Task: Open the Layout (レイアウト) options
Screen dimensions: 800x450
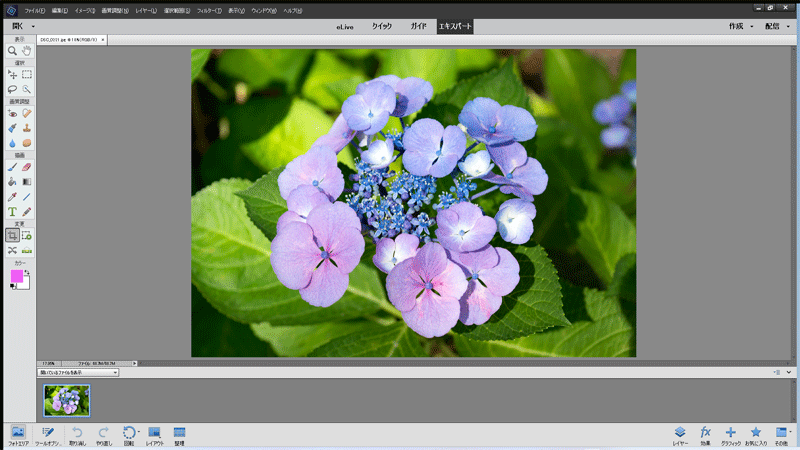Action: (x=155, y=436)
